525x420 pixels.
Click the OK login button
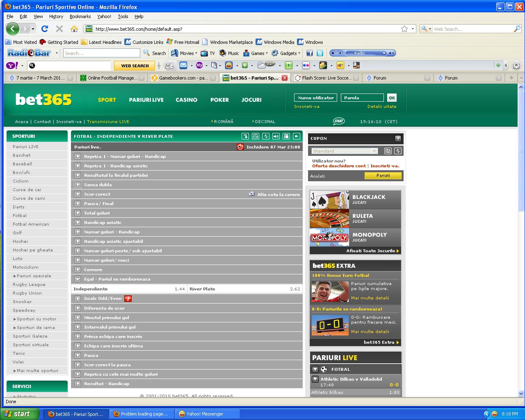click(x=392, y=98)
